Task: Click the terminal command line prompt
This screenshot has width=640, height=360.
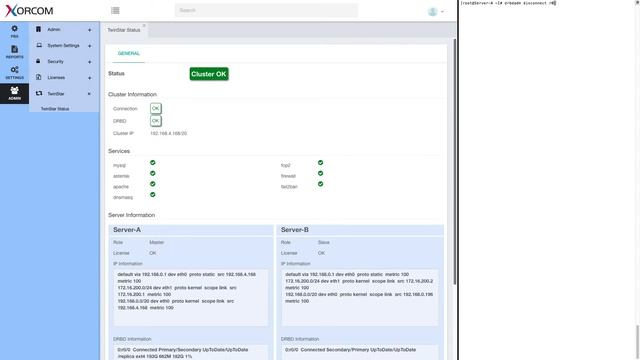Action: click(x=508, y=3)
